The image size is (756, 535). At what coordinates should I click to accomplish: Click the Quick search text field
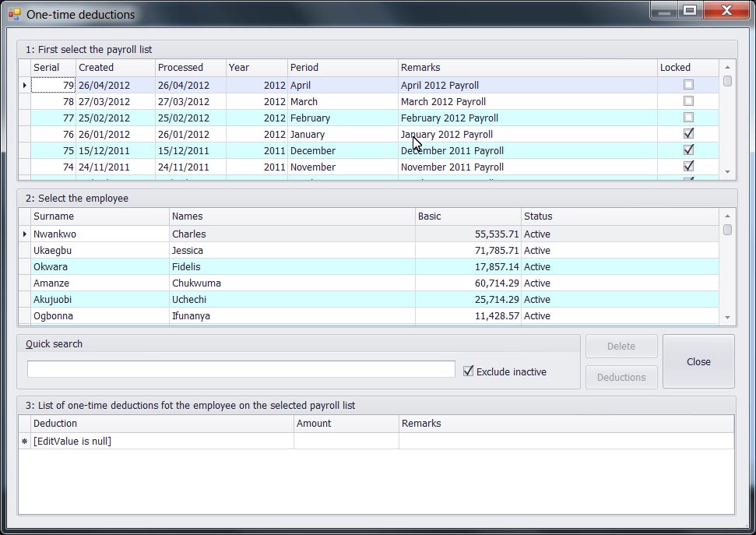[241, 369]
